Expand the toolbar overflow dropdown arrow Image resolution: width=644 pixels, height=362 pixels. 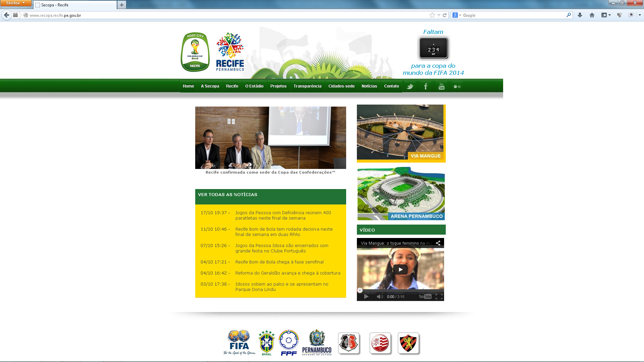point(640,15)
